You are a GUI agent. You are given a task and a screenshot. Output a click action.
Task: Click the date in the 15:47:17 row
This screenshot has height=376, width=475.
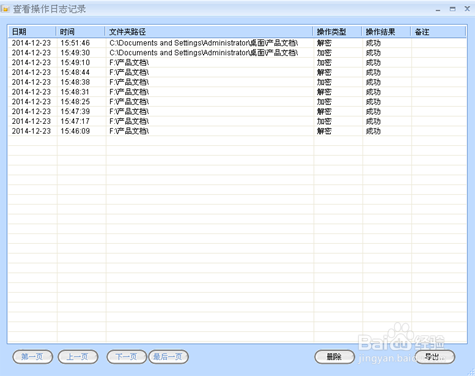[31, 121]
